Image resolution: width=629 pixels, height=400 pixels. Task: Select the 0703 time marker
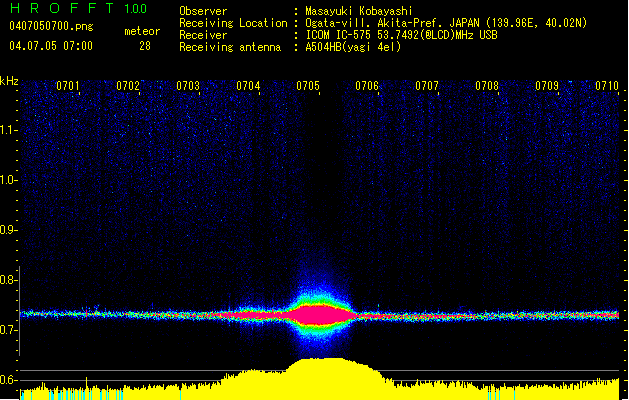187,86
